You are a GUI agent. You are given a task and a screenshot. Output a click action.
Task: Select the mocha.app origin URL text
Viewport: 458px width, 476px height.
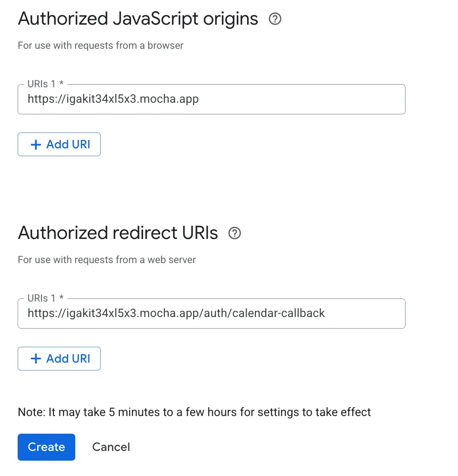113,99
